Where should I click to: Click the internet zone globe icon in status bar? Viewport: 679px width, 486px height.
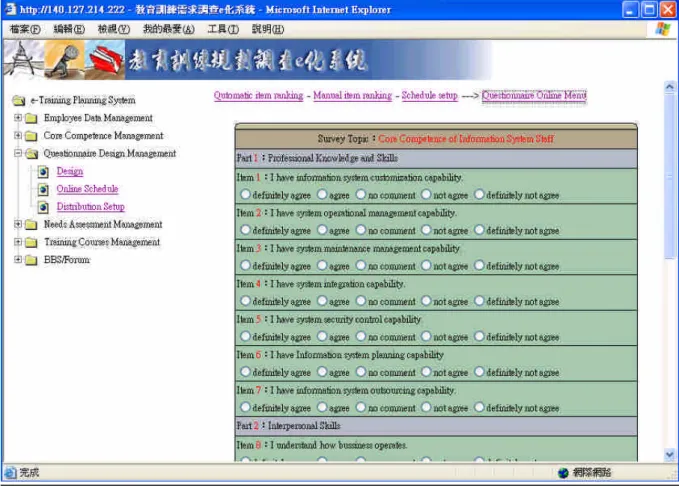pyautogui.click(x=563, y=473)
